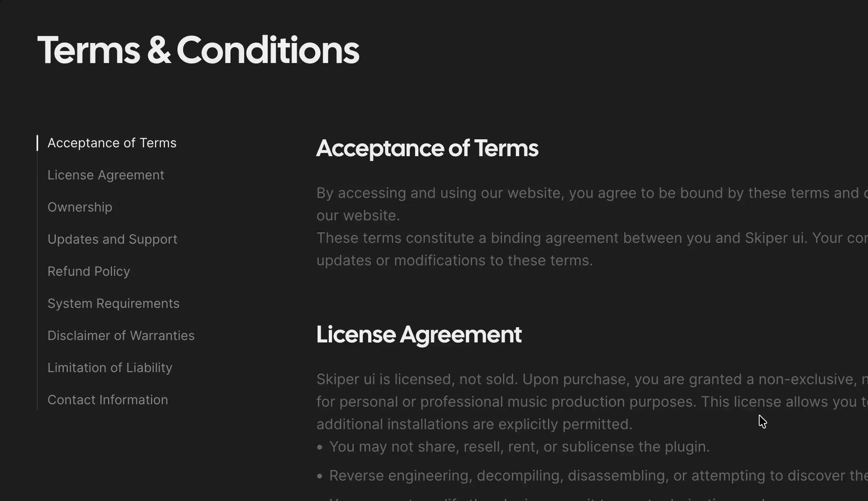
Task: Click the bullet dot before "Reverse engineering"
Action: point(320,476)
